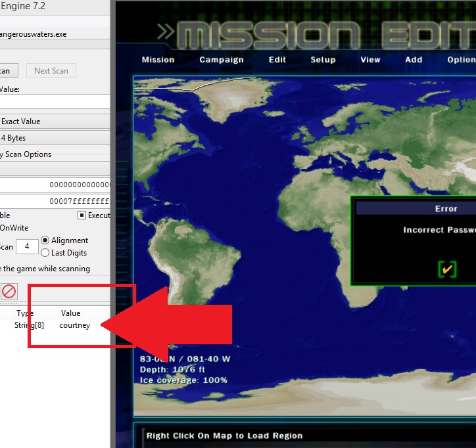Open the 4 Bytes value type dropdown
This screenshot has height=448, width=476.
pyautogui.click(x=55, y=138)
